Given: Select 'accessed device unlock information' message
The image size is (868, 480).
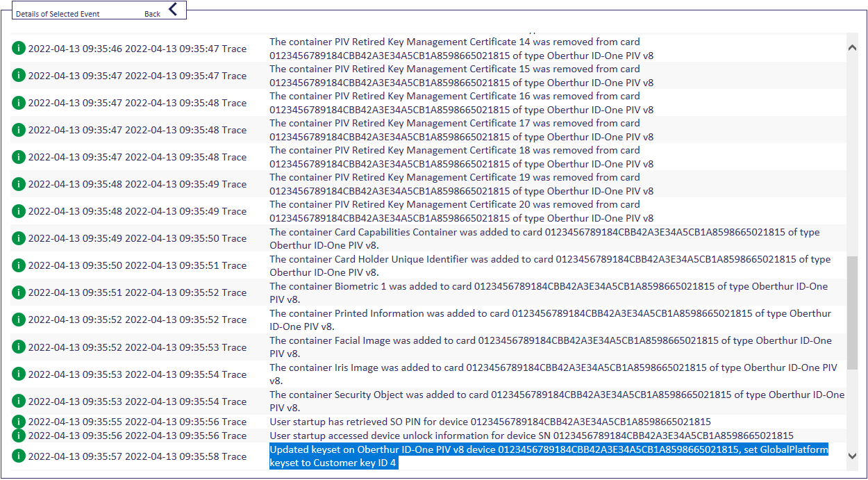Looking at the screenshot, I should 531,436.
